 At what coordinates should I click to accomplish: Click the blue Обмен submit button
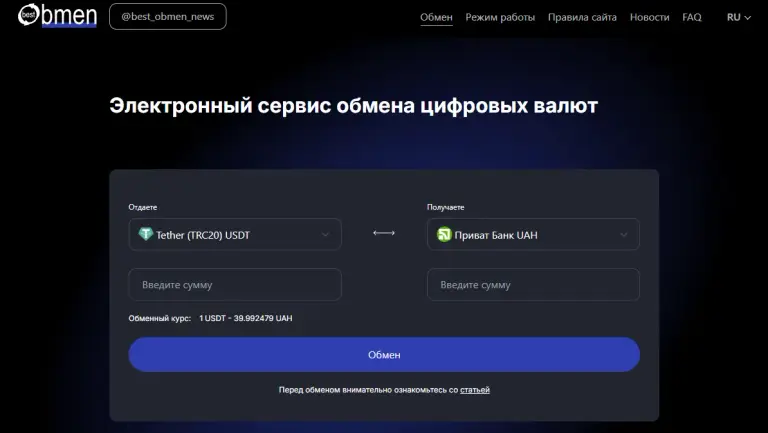coord(384,354)
